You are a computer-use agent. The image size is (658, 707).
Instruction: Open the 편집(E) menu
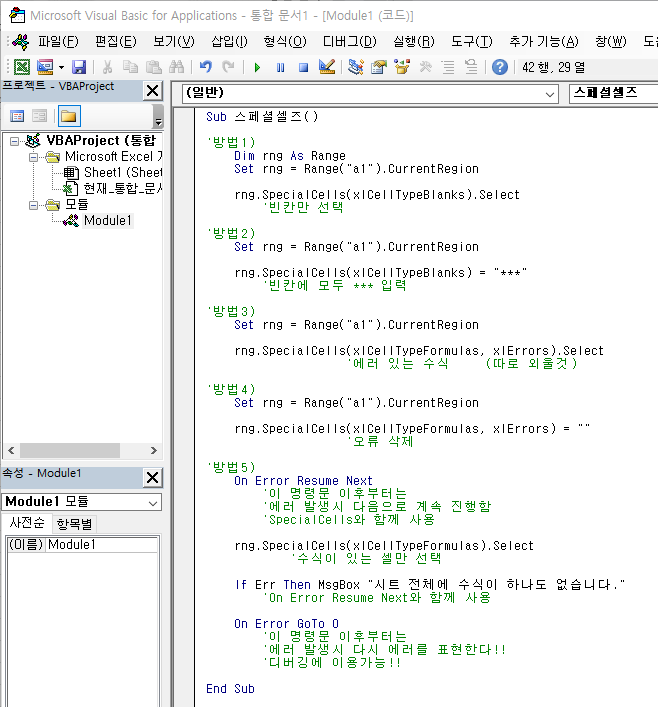(x=115, y=41)
